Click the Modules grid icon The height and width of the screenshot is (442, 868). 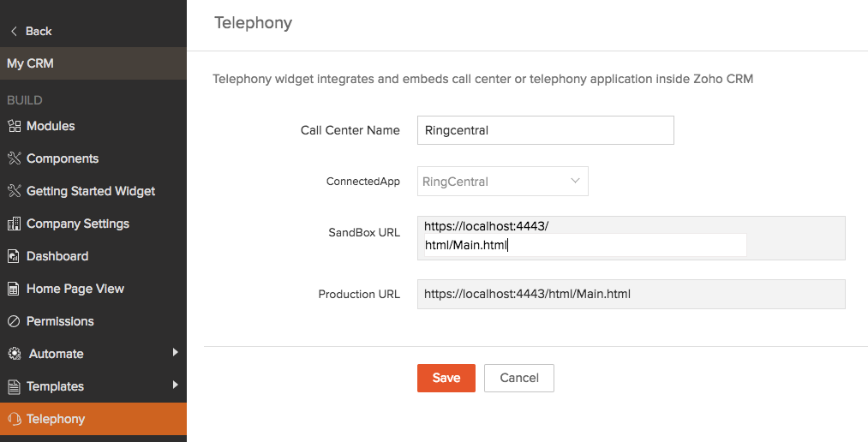click(14, 126)
